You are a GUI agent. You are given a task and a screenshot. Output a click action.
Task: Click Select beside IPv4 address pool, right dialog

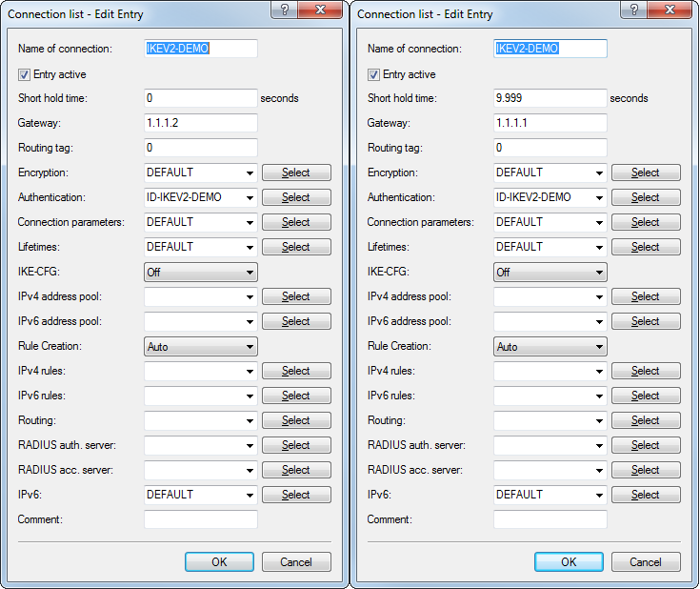(646, 296)
